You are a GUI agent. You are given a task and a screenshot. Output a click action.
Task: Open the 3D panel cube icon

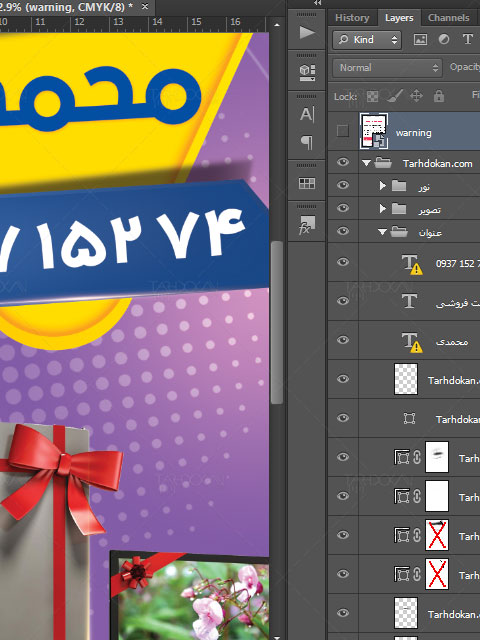click(x=307, y=73)
